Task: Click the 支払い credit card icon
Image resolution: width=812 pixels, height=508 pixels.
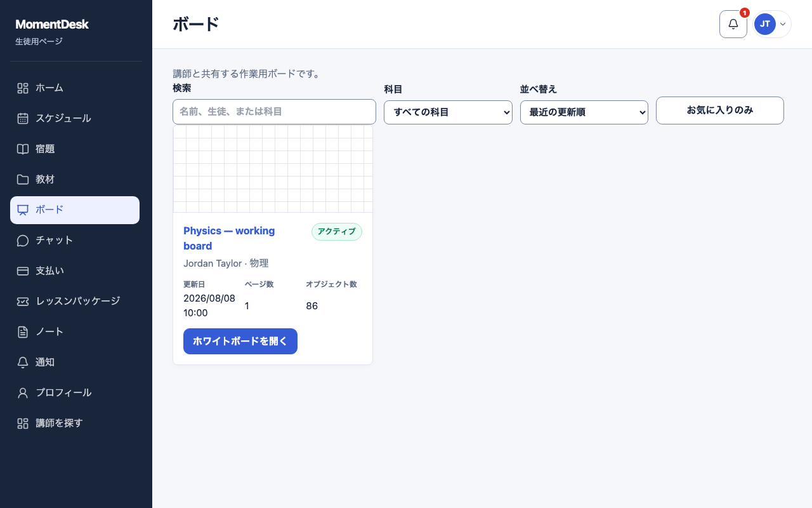Action: [23, 271]
